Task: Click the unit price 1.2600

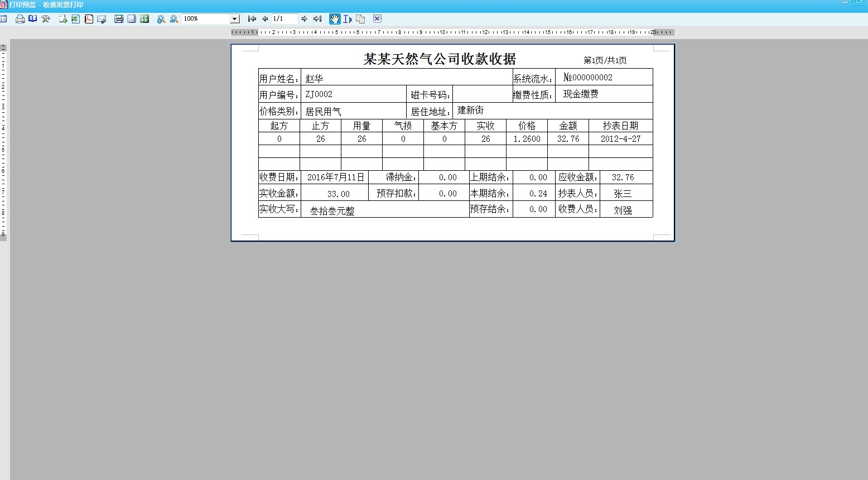Action: (x=527, y=139)
